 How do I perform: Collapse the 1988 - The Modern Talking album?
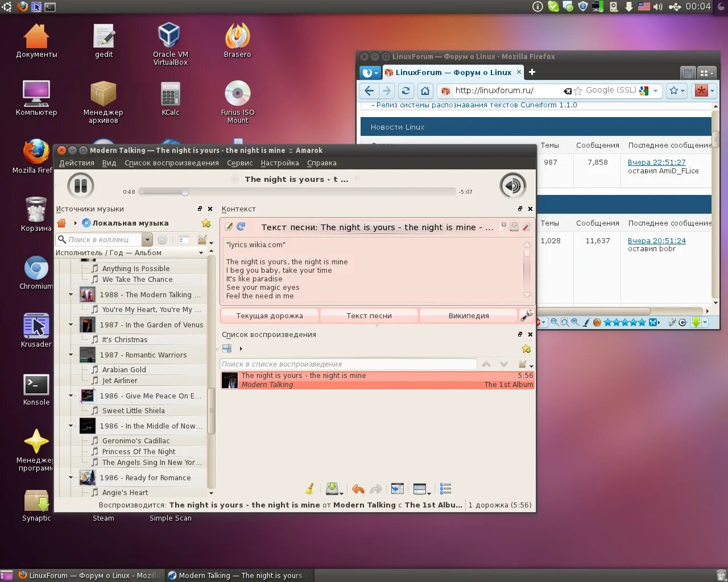[71, 294]
